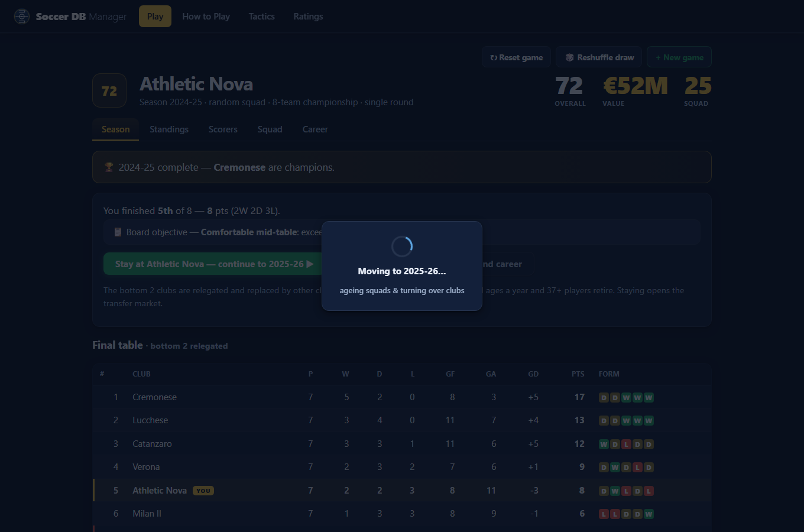Select the Lucchese row in final table

point(402,420)
